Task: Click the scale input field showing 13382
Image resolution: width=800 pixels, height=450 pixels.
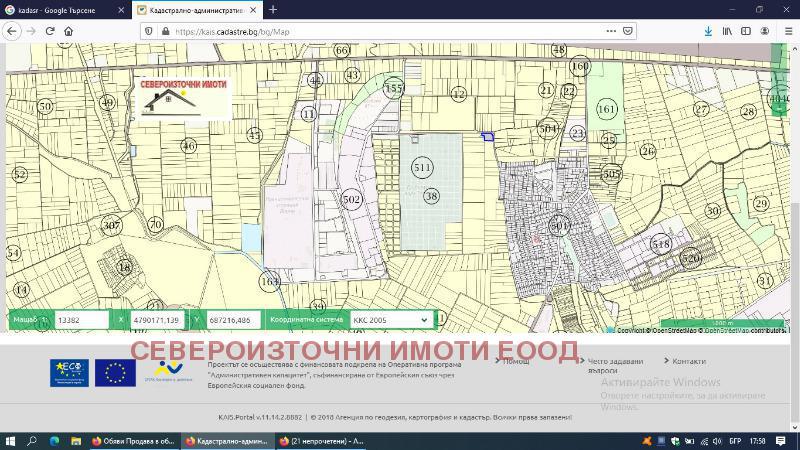Action: click(80, 320)
